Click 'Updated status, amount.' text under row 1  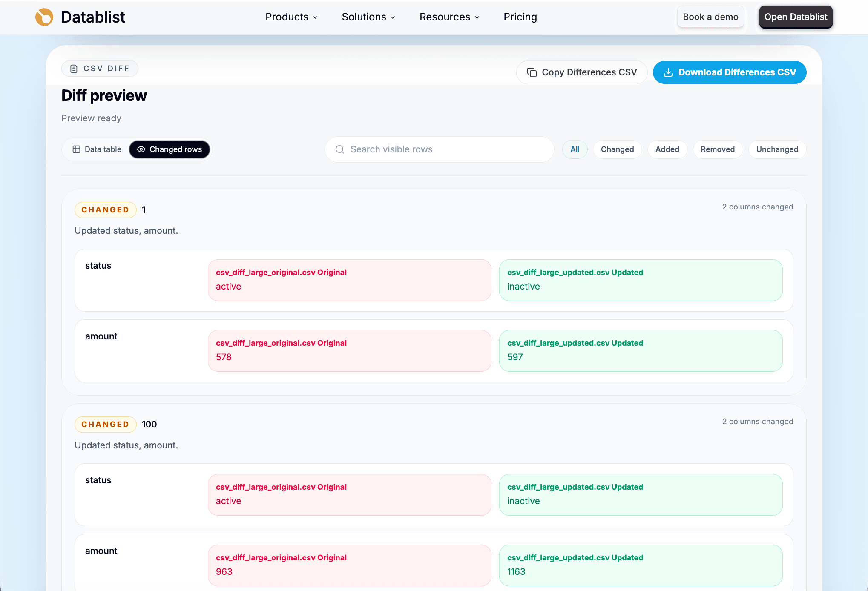tap(126, 231)
